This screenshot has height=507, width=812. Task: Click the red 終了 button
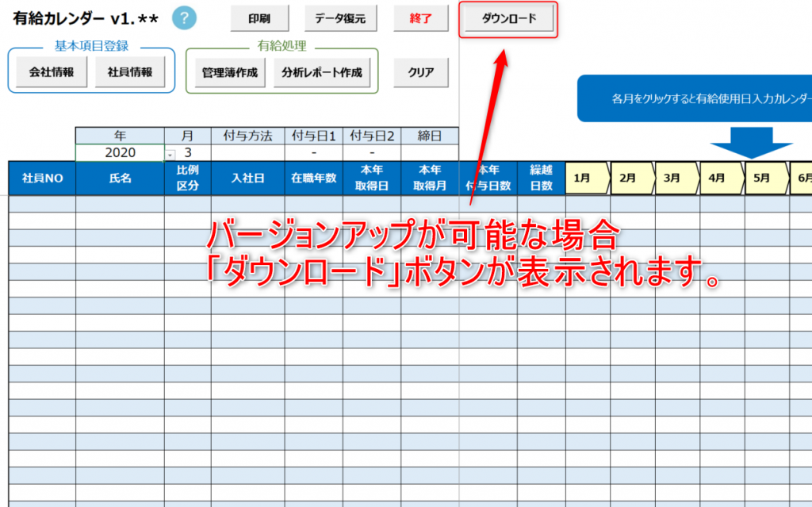[420, 19]
